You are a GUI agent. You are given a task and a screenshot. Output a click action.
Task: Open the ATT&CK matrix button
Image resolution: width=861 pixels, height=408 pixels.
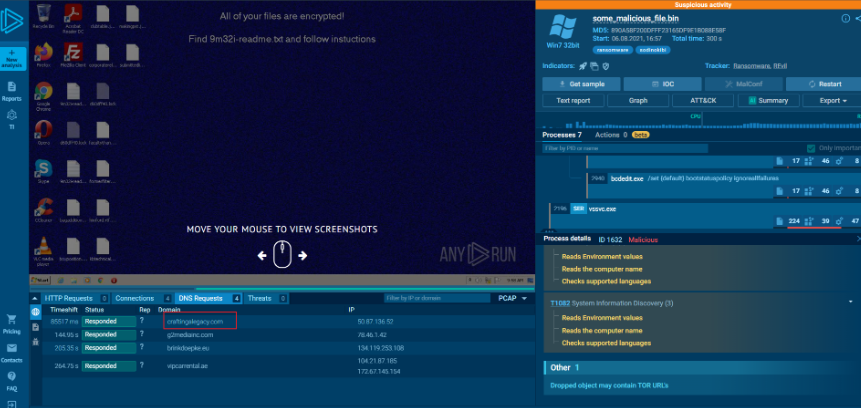tap(703, 100)
